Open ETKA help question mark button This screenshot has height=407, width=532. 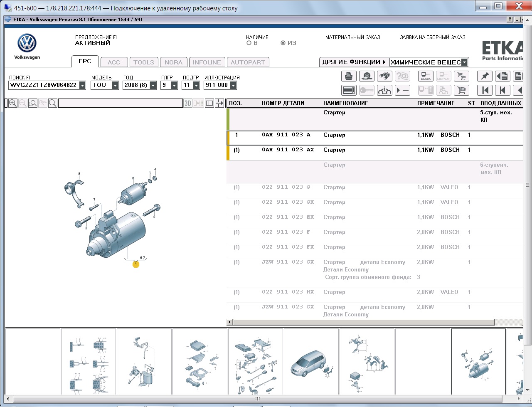(510, 20)
